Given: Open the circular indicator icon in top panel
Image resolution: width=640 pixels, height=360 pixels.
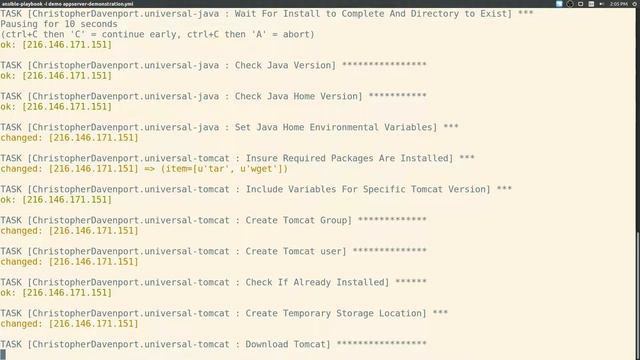Looking at the screenshot, I should [570, 4].
